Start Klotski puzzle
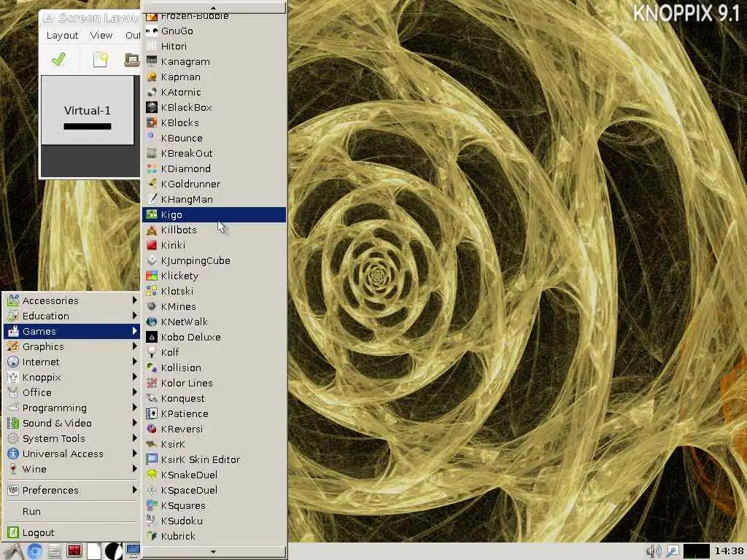This screenshot has height=560, width=747. coord(214,291)
